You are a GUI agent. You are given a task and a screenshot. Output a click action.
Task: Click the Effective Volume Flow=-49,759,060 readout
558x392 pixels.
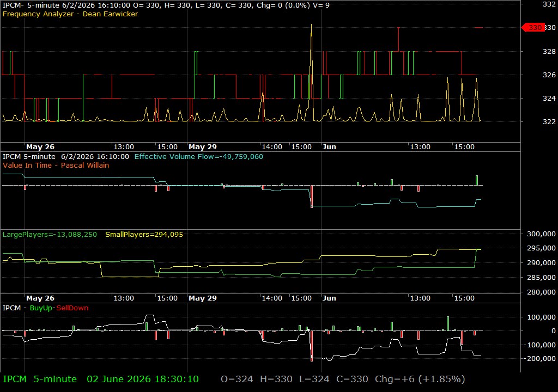pyautogui.click(x=198, y=156)
